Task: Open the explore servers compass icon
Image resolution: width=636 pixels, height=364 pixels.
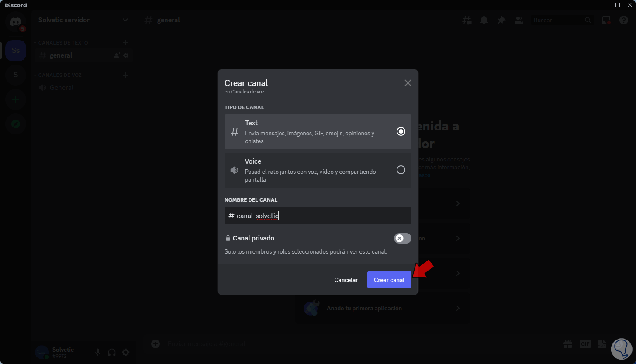Action: click(x=16, y=124)
